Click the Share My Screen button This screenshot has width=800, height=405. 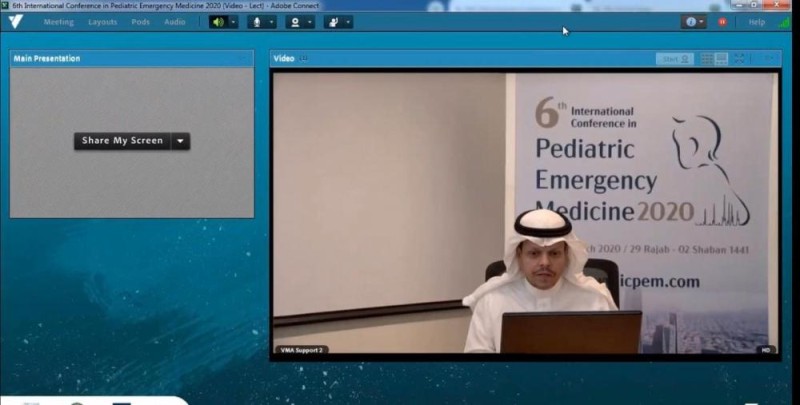coord(122,141)
